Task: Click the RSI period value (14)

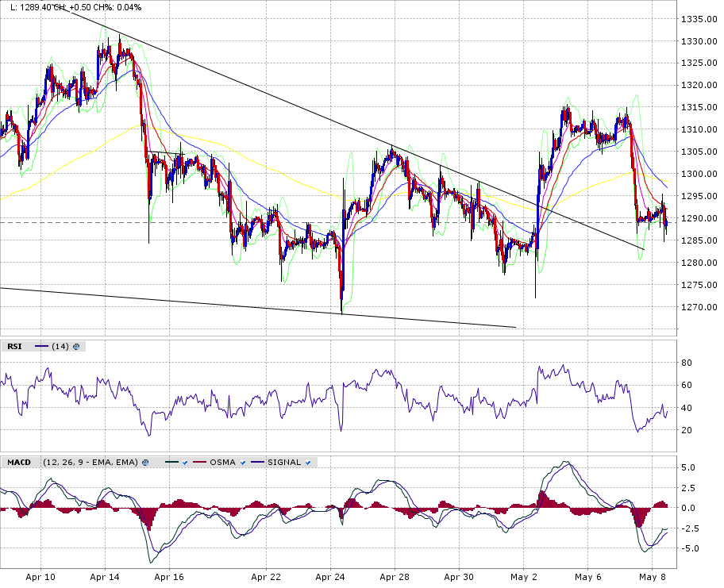Action: point(60,347)
